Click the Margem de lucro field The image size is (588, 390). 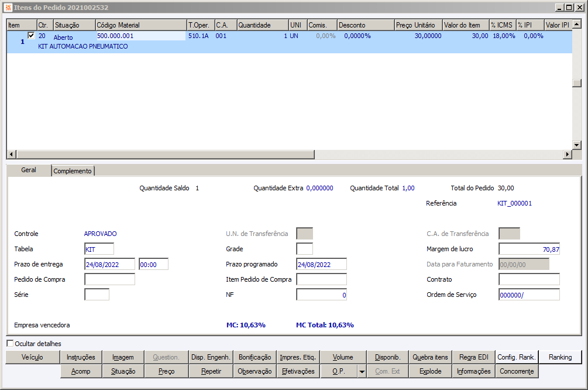(x=529, y=249)
